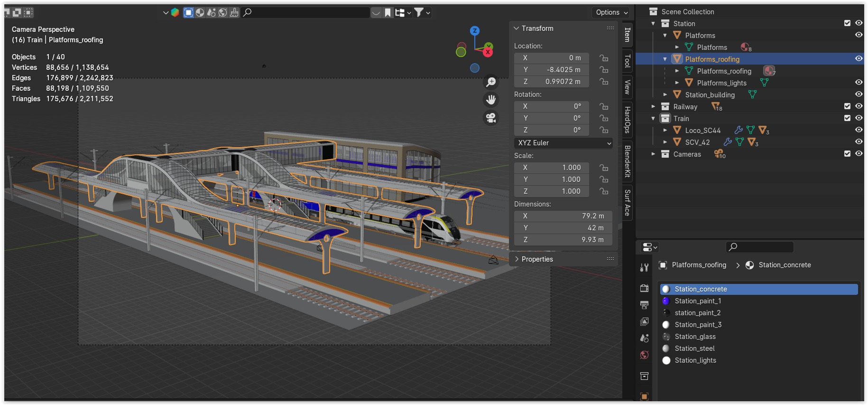
Task: Switch to the Surf Ace sidebar tab
Action: coord(627,203)
